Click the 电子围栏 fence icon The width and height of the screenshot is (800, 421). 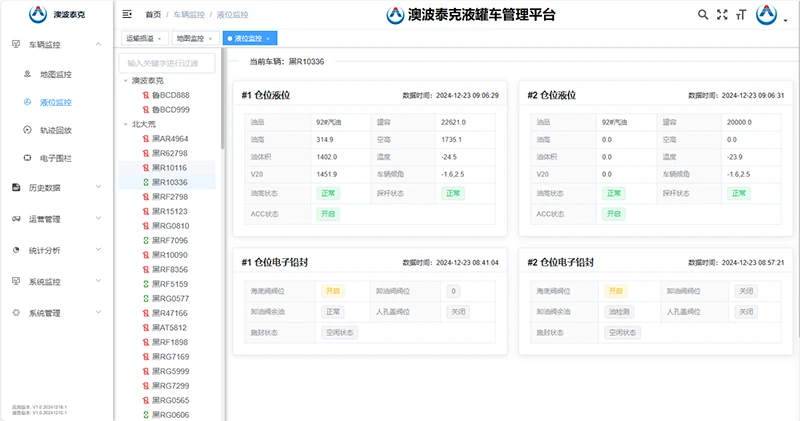click(28, 158)
